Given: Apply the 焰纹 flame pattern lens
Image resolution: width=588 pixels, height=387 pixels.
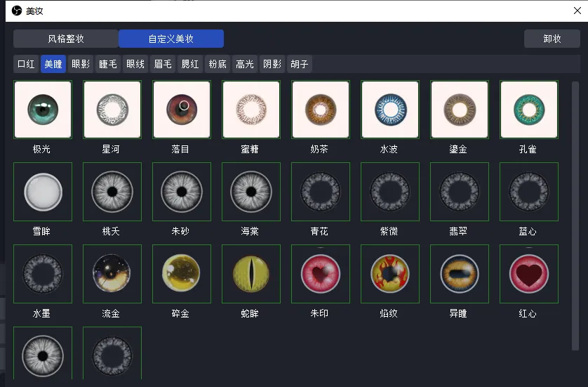Looking at the screenshot, I should pyautogui.click(x=390, y=274).
